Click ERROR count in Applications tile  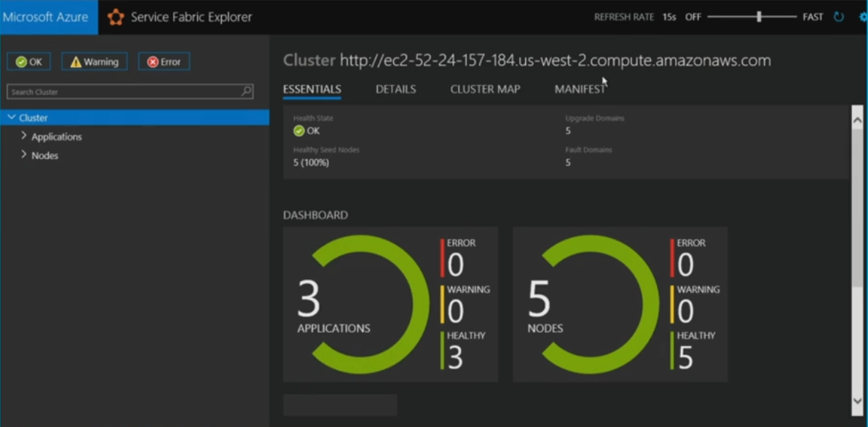pos(455,265)
